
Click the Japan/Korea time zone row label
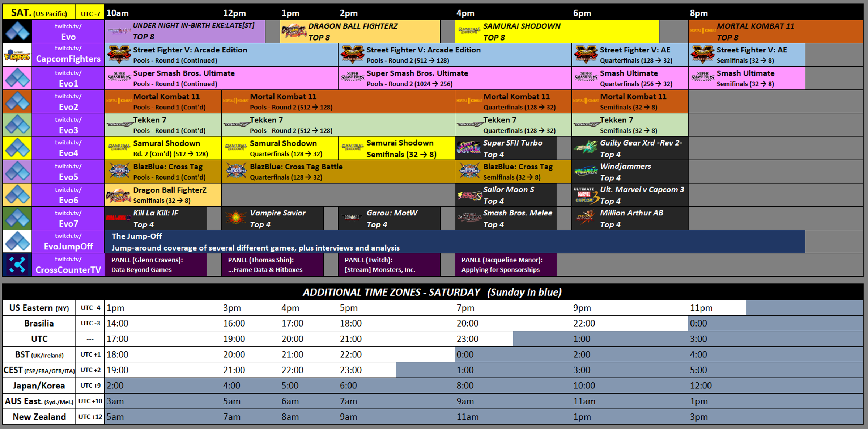click(39, 386)
